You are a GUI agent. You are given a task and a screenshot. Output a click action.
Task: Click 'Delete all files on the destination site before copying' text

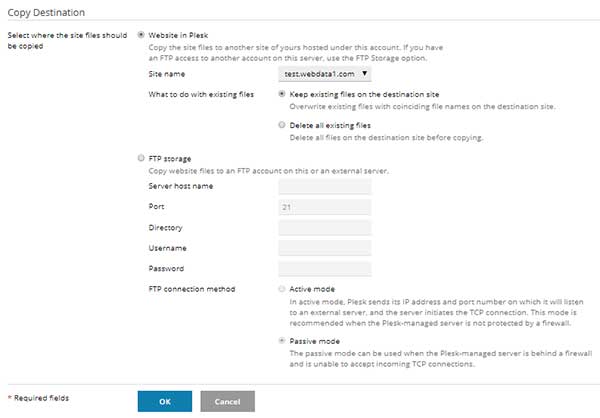[x=386, y=137]
